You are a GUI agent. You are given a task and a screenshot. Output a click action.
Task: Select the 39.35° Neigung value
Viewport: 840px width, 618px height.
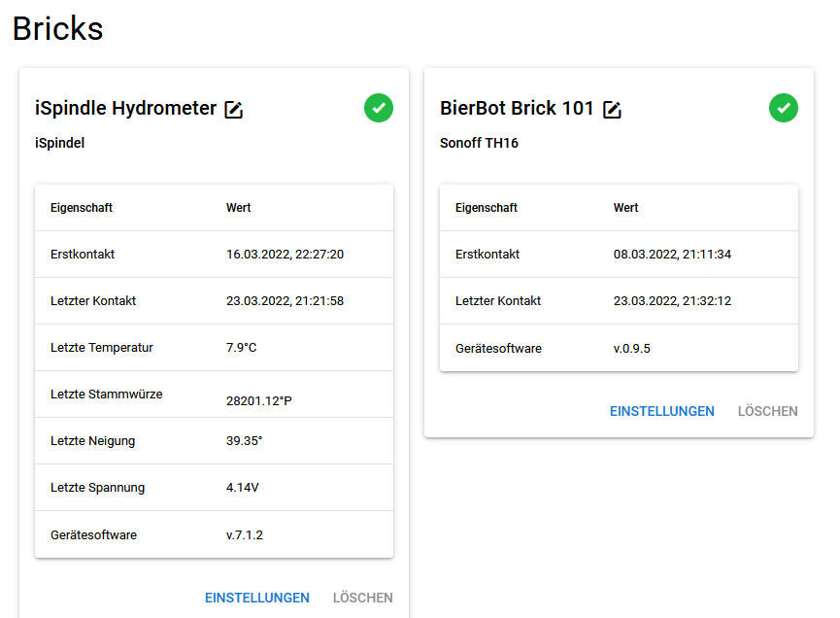click(245, 440)
